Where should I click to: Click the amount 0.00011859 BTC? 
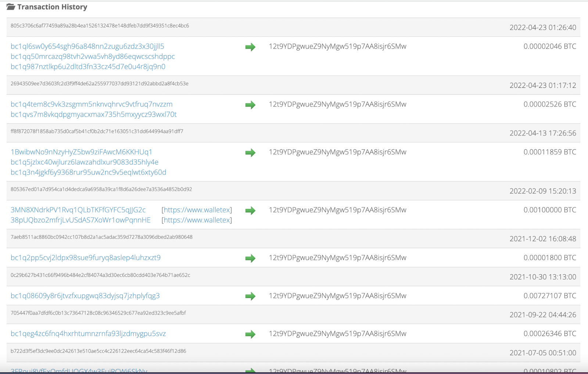pyautogui.click(x=550, y=152)
